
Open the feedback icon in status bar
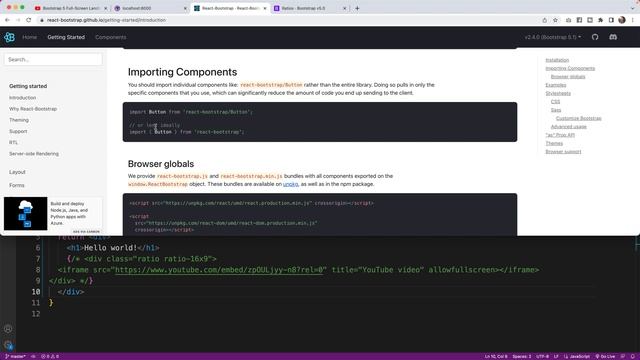[x=623, y=356]
